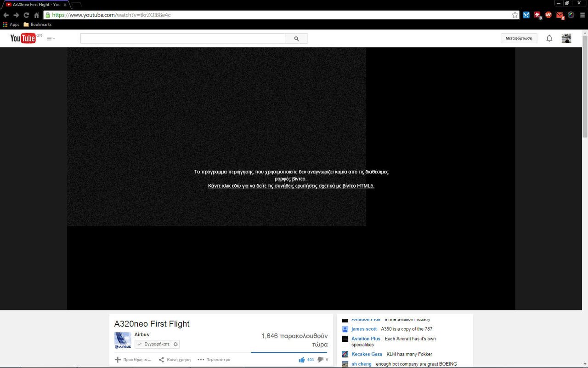This screenshot has width=588, height=368.
Task: Restore down the browser window
Action: 567,3
